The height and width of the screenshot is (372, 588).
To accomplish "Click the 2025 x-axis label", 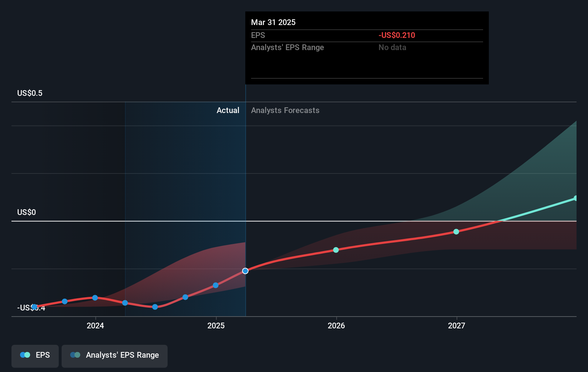I will (x=216, y=325).
